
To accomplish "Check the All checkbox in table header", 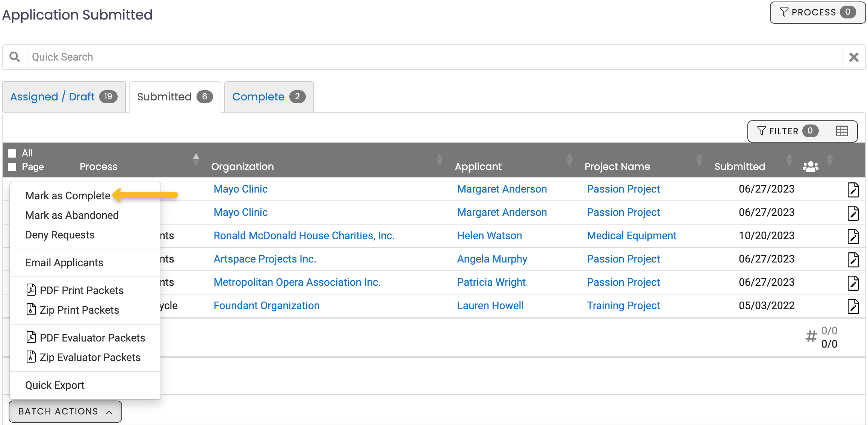I will pyautogui.click(x=12, y=153).
